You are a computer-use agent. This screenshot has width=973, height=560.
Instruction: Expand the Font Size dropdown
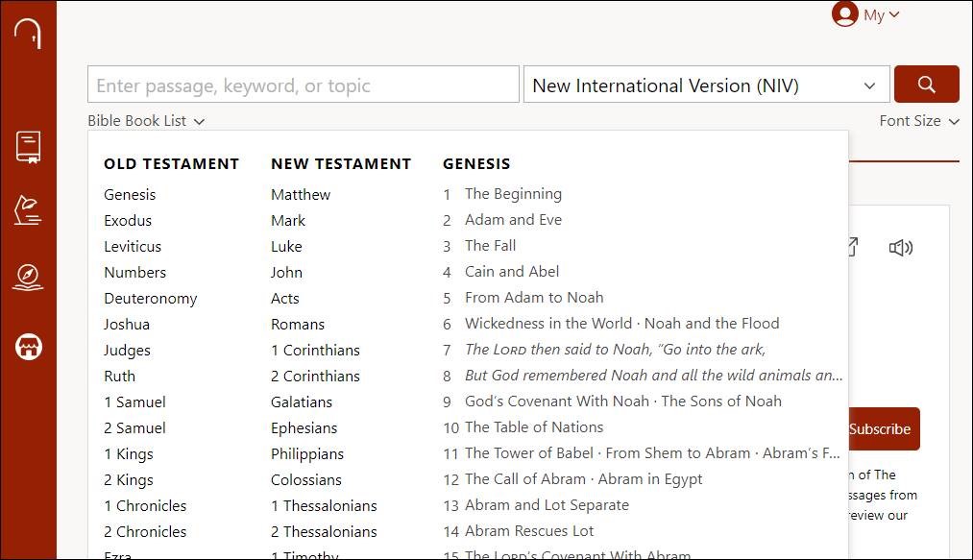pyautogui.click(x=919, y=121)
